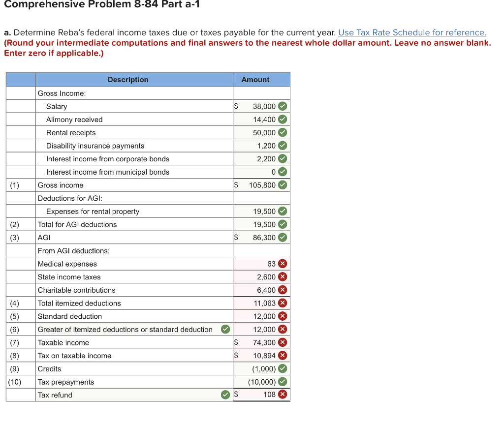Click the red X beside Medical expenses
Image resolution: width=504 pixels, height=425 pixels.
[283, 264]
